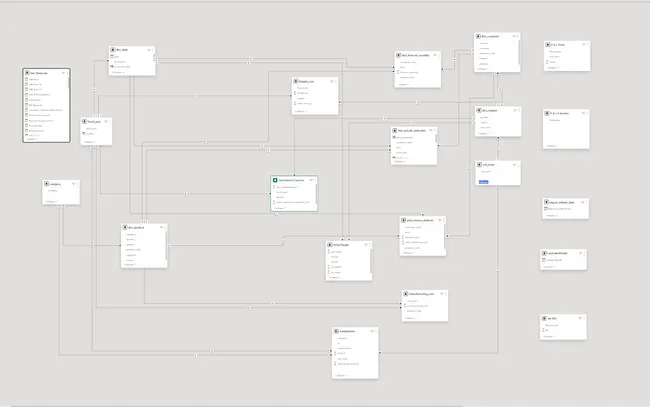Screen dimensions: 650x407
Task: Click the dim_product table header icon
Action: (x=125, y=228)
